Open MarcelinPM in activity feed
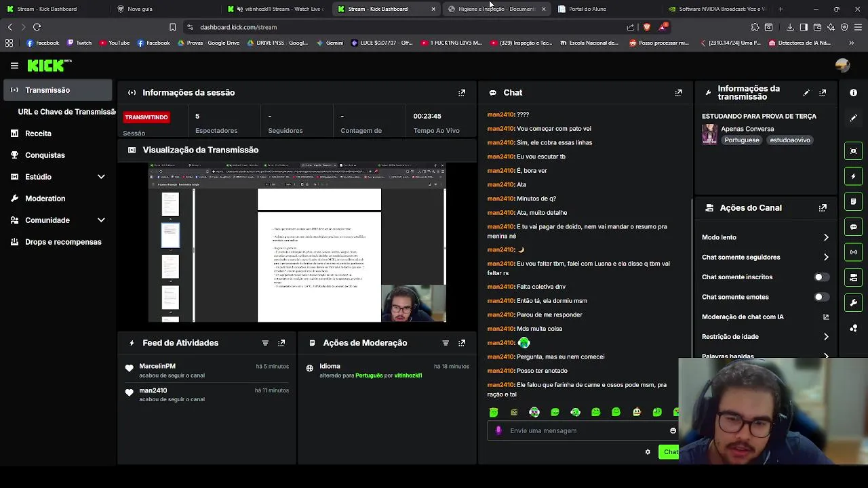Image resolution: width=868 pixels, height=488 pixels. (x=157, y=366)
